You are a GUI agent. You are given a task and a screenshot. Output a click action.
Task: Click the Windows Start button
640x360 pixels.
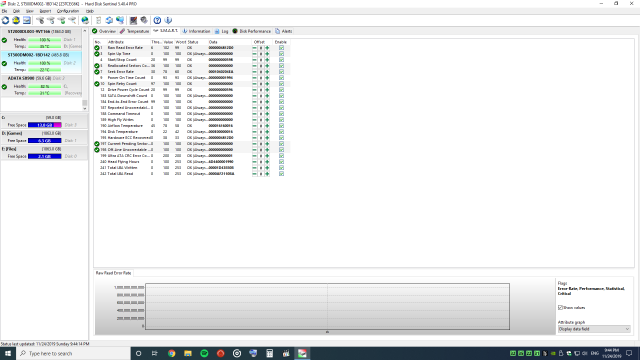click(8, 353)
